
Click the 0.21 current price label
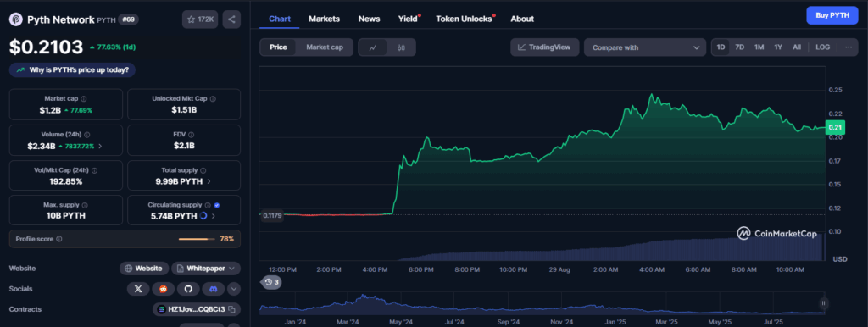click(834, 128)
